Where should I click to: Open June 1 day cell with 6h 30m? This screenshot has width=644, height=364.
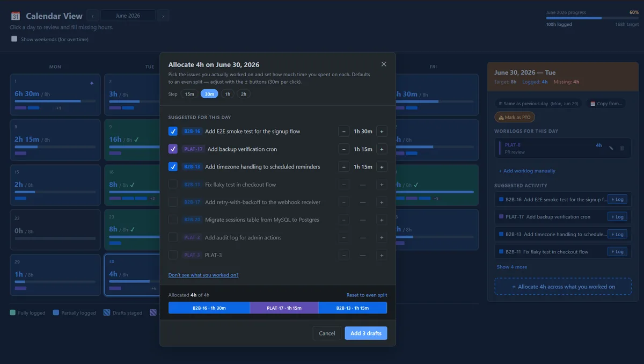click(55, 95)
